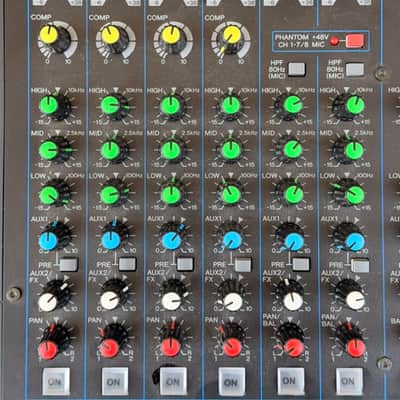Adjust blue AUX1 knob on second channel strip
This screenshot has width=400, height=400.
click(111, 241)
